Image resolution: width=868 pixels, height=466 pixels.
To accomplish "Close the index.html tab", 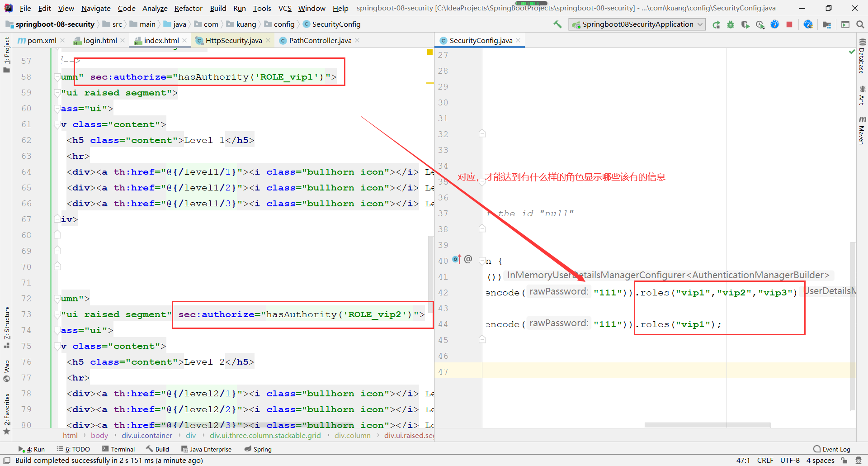I will pos(184,40).
